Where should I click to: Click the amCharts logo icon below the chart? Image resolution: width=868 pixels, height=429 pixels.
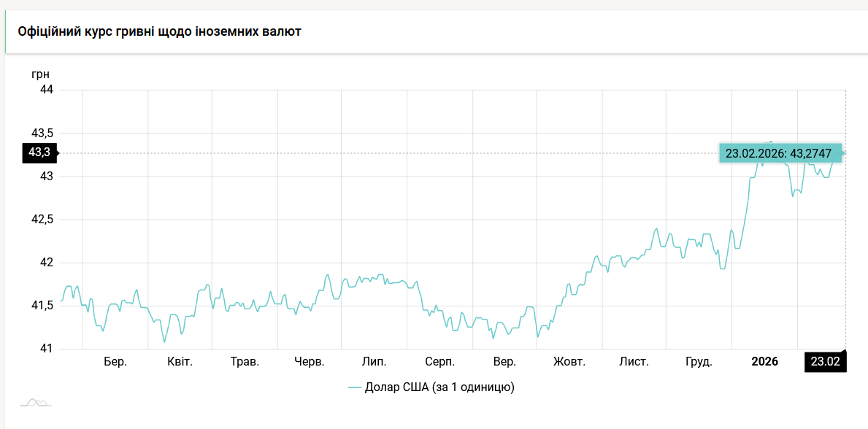coord(36,403)
